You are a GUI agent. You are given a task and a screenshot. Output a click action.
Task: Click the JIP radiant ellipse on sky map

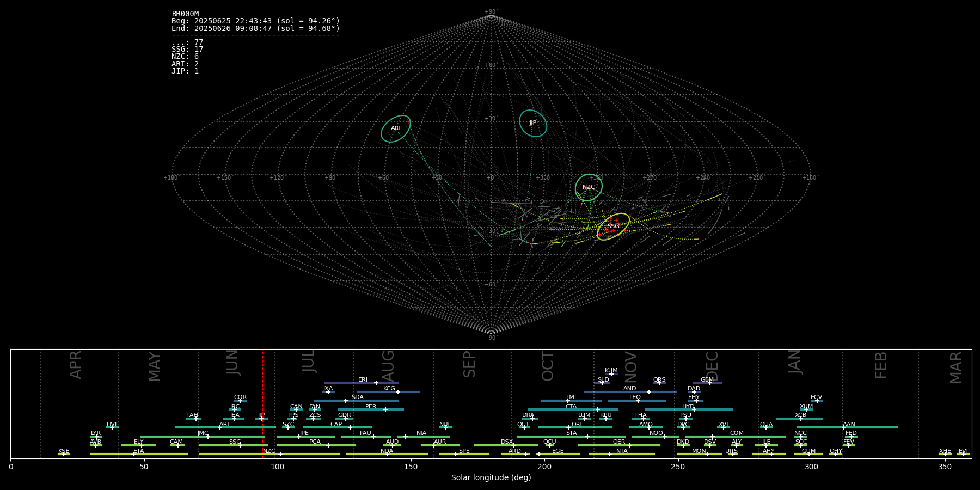click(x=533, y=123)
